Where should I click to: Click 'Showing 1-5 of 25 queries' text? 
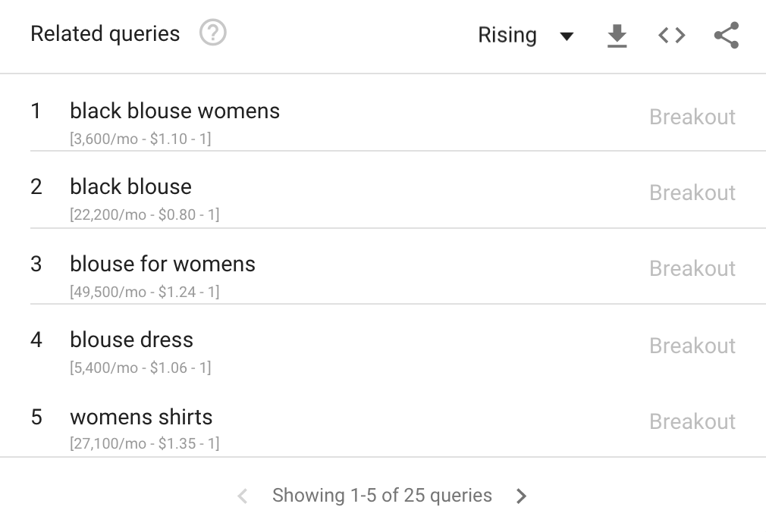(x=381, y=496)
